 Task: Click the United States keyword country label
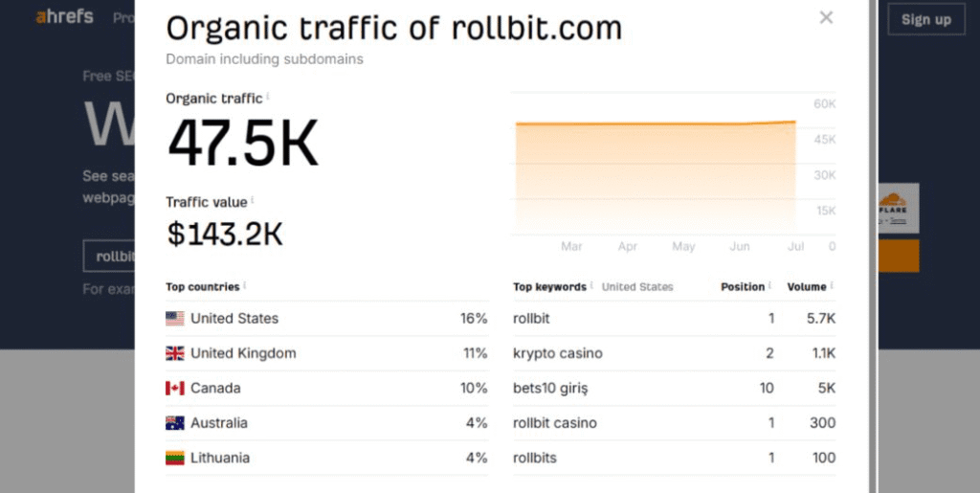637,286
